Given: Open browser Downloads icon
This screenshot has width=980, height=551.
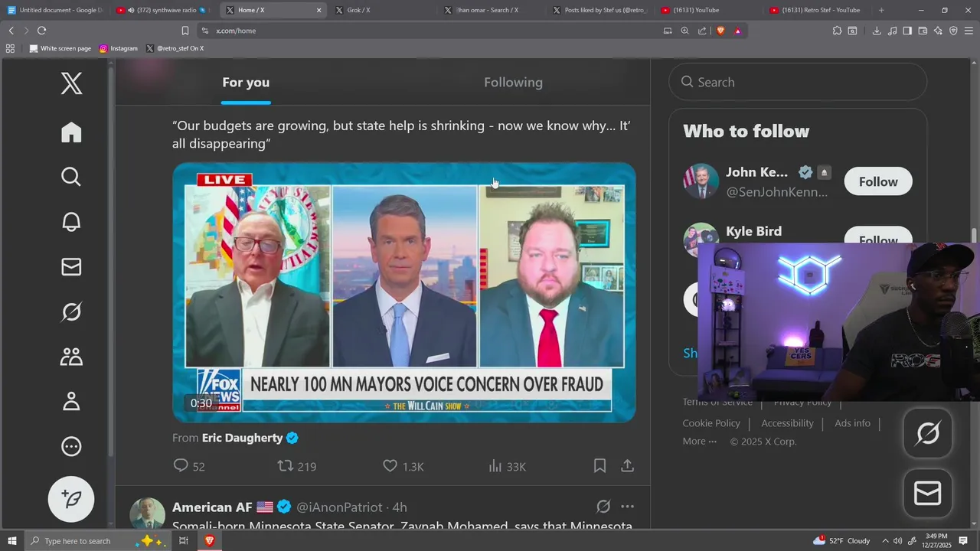Looking at the screenshot, I should click(877, 31).
